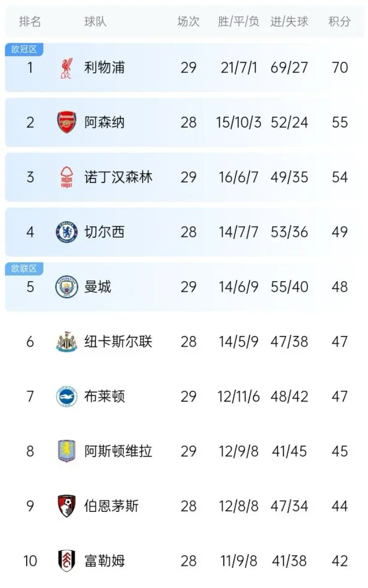Open the 诺丁汉森林 team name link

[118, 177]
